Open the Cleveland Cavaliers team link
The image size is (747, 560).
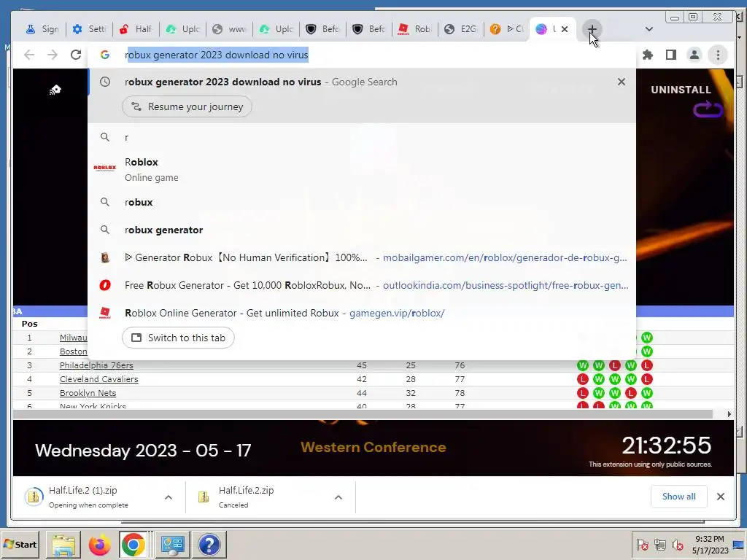pos(98,379)
